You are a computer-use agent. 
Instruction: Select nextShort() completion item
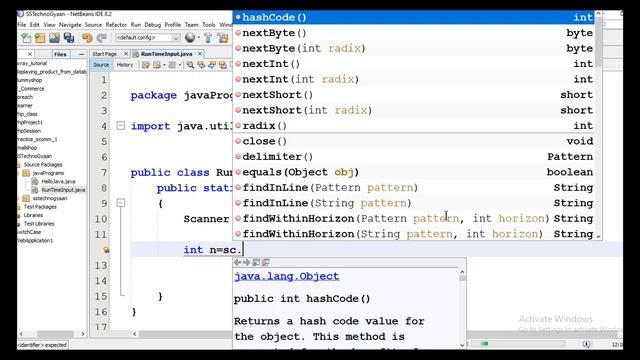pos(414,95)
